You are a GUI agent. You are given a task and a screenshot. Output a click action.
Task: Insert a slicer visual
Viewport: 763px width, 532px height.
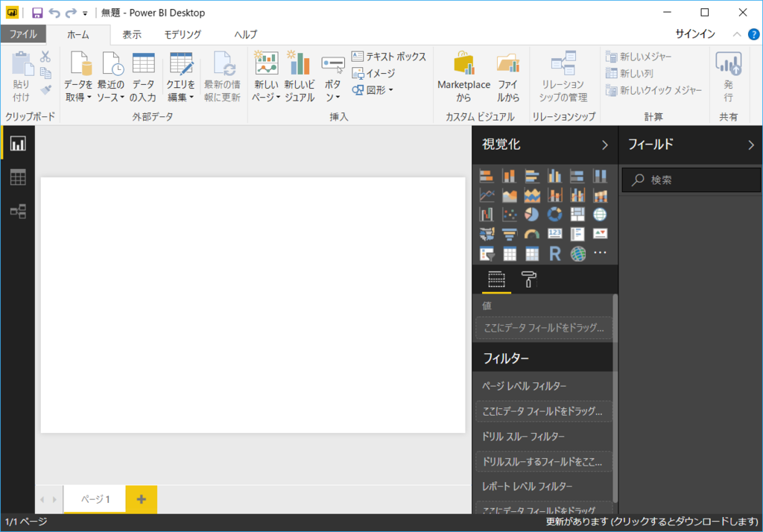click(486, 253)
